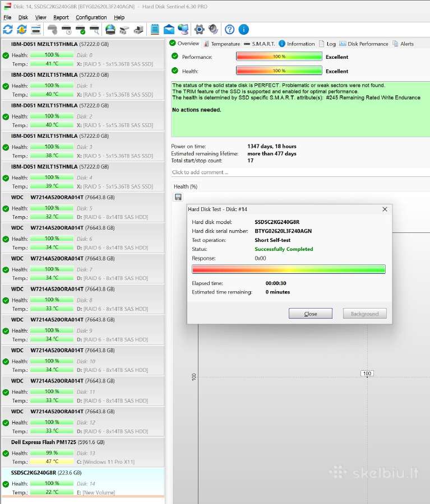Click the 47 °C yellow temperature bar
This screenshot has width=430, height=504.
(x=52, y=461)
